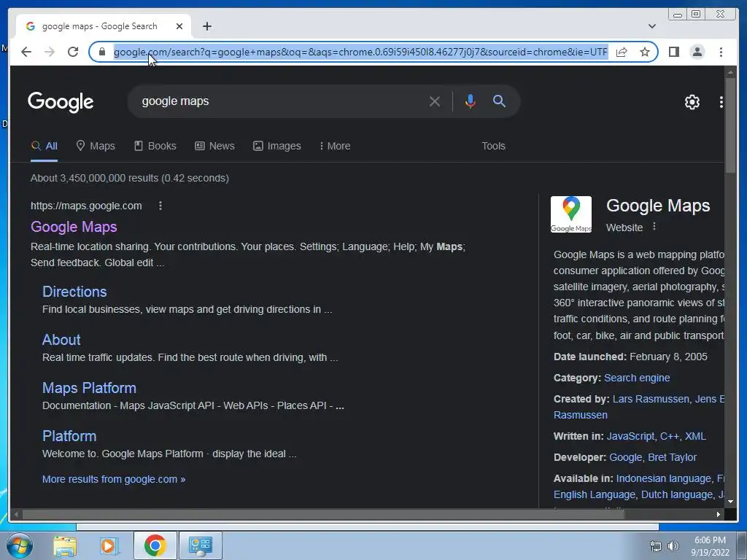
Task: Submit search with the magnifier icon
Action: pyautogui.click(x=499, y=101)
